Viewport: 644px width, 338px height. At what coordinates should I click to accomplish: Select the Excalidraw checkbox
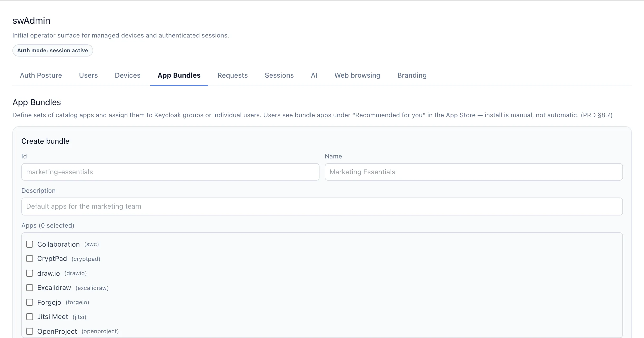pos(30,288)
